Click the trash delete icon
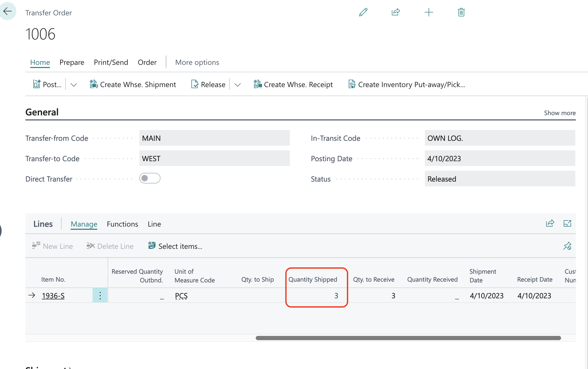Viewport: 588px width, 369px height. 461,12
